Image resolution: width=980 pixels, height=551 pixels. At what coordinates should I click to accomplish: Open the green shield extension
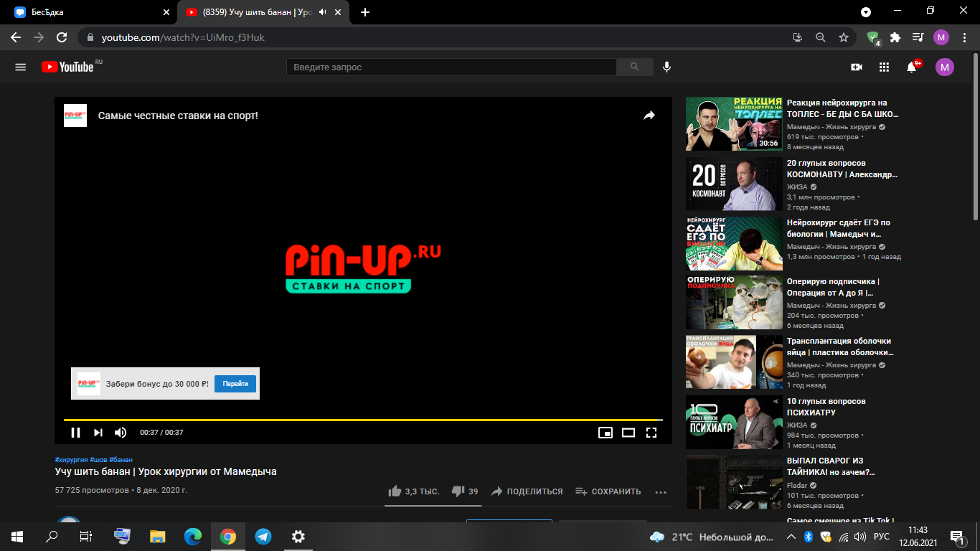point(873,38)
